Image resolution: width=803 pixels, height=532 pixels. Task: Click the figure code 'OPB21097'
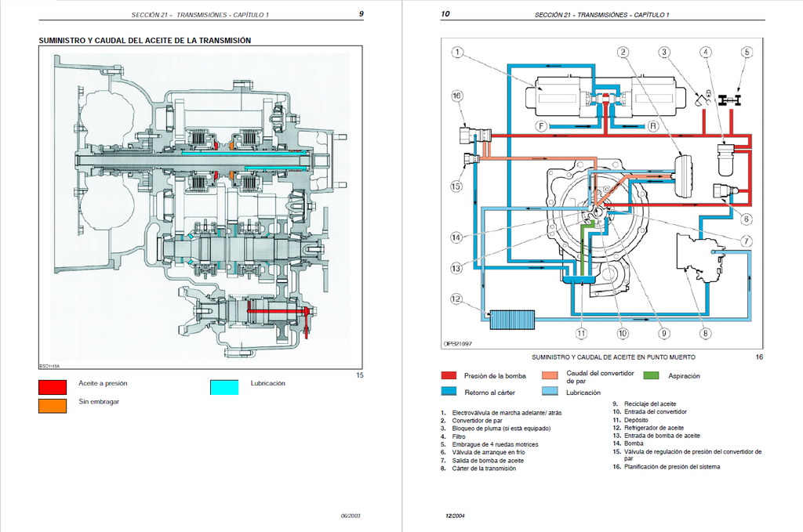click(458, 344)
